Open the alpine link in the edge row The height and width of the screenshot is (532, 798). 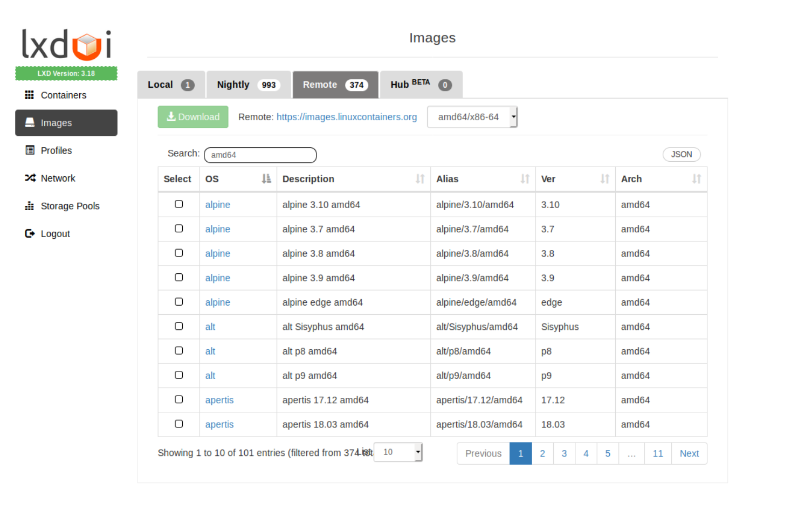click(x=218, y=302)
